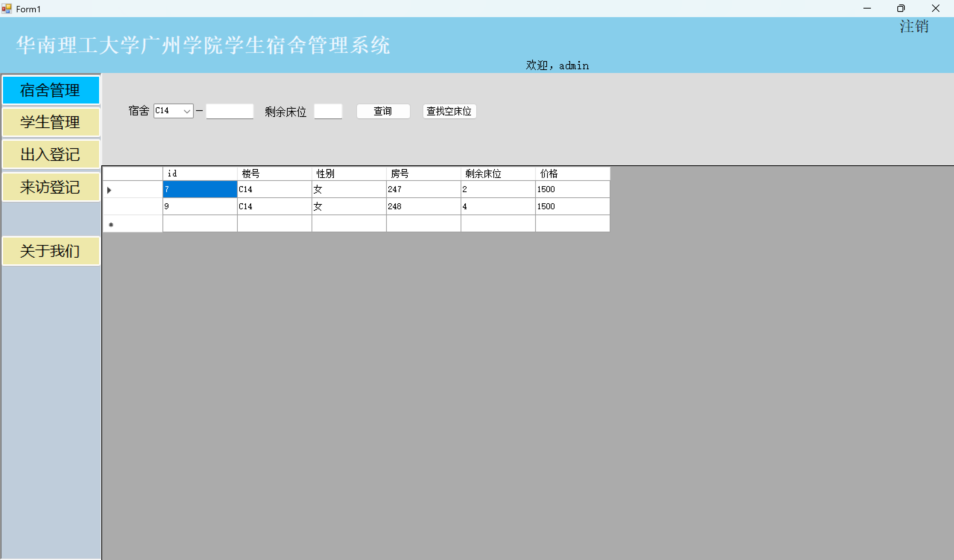Image resolution: width=954 pixels, height=560 pixels.
Task: Click the 价格 column header
Action: click(x=572, y=174)
